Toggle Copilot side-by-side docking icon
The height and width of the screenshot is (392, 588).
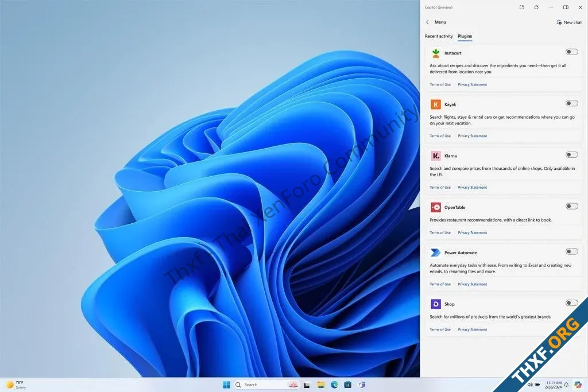pyautogui.click(x=566, y=7)
